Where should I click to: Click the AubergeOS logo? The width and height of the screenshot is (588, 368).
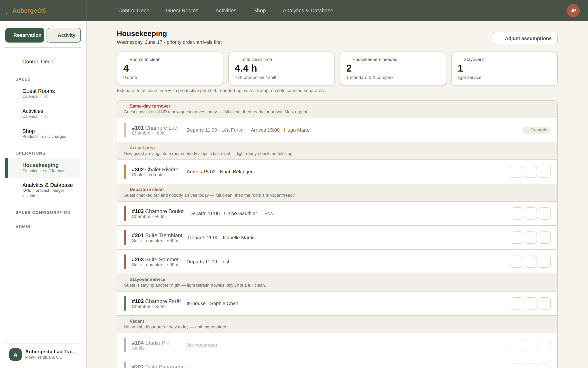pos(29,10)
